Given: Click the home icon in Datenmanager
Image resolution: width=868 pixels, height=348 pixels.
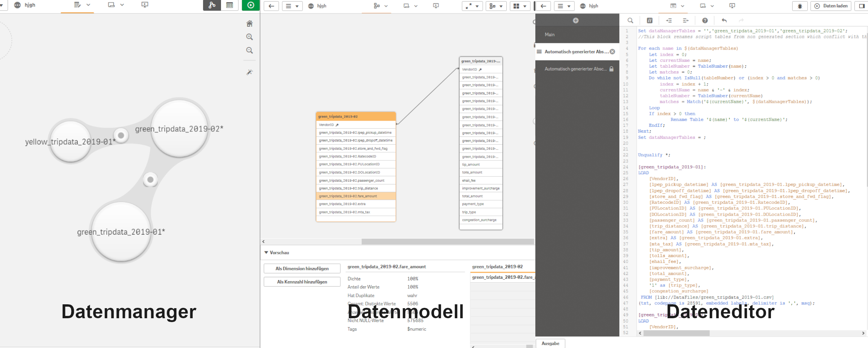Looking at the screenshot, I should click(x=249, y=24).
